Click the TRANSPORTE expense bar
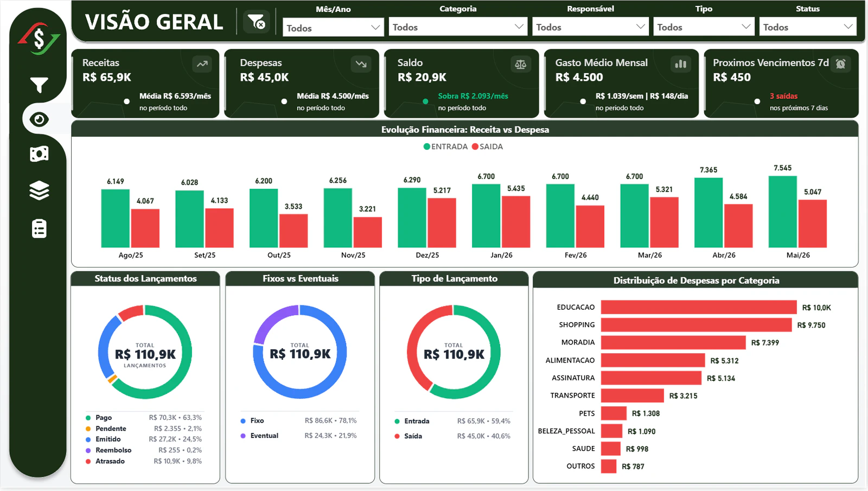 tap(633, 396)
